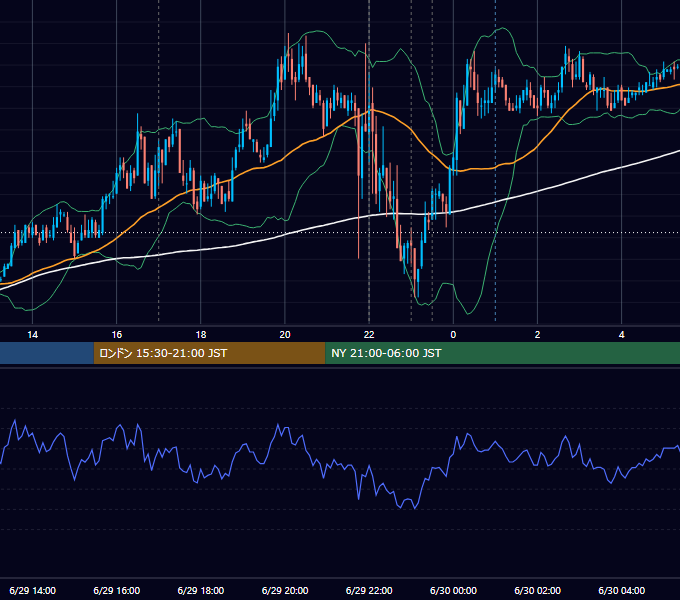The image size is (680, 600).
Task: Click the 6/29 14:00 date label
Action: [33, 590]
